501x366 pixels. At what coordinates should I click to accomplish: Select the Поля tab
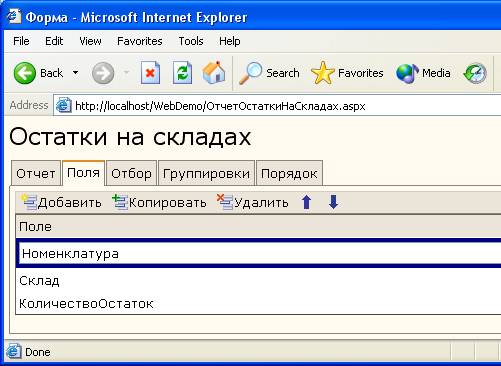tap(83, 173)
